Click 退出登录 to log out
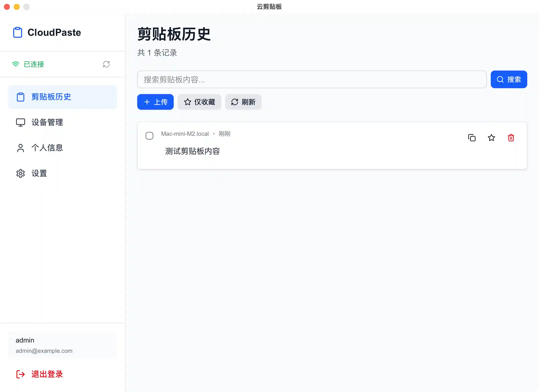 pyautogui.click(x=47, y=374)
